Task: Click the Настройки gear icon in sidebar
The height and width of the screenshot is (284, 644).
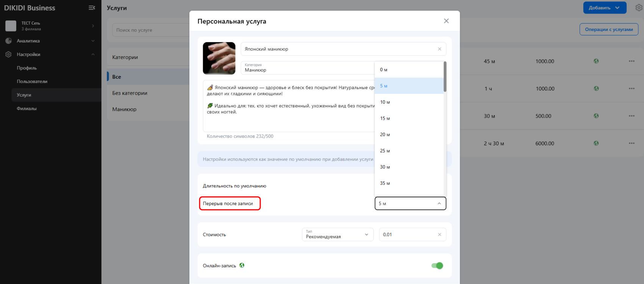Action: coord(8,54)
